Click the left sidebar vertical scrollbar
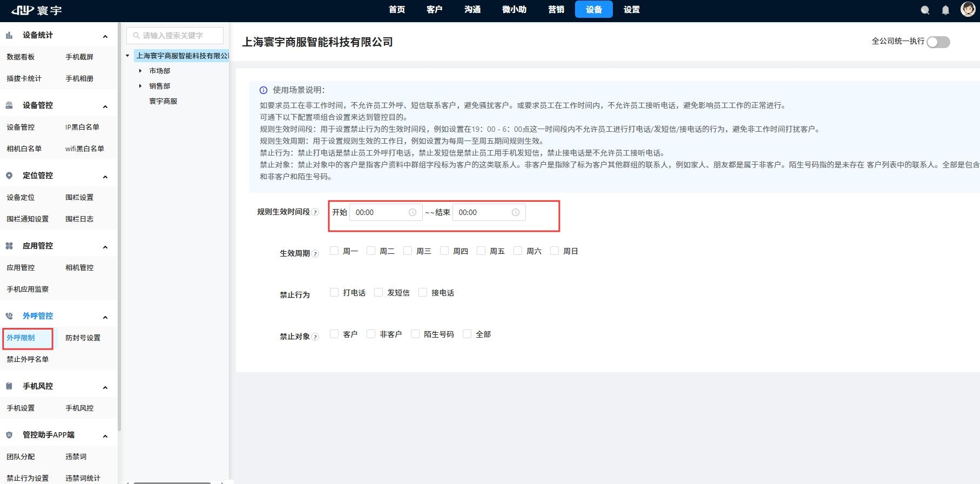 click(x=119, y=227)
